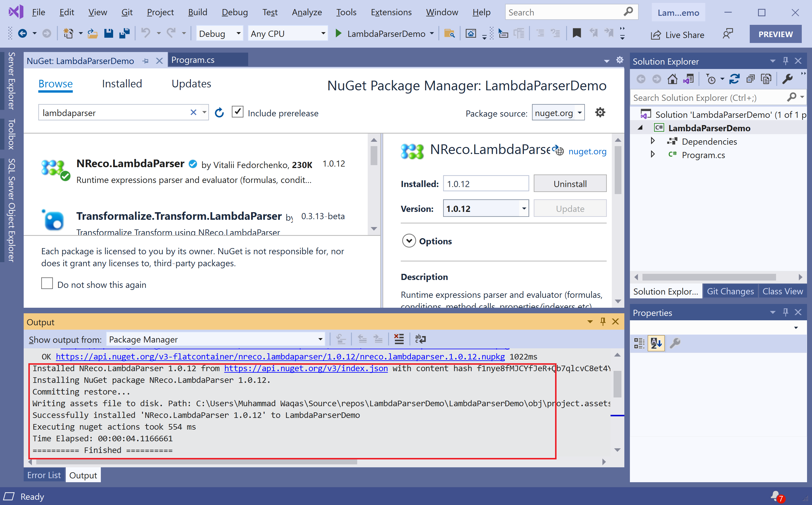Click the NuGet refresh search icon

pos(219,113)
